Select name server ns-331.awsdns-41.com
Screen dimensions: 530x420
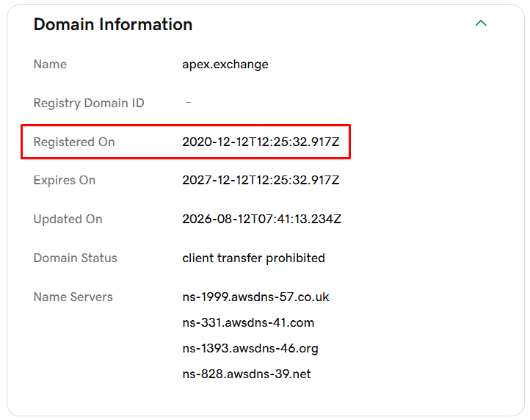click(248, 322)
